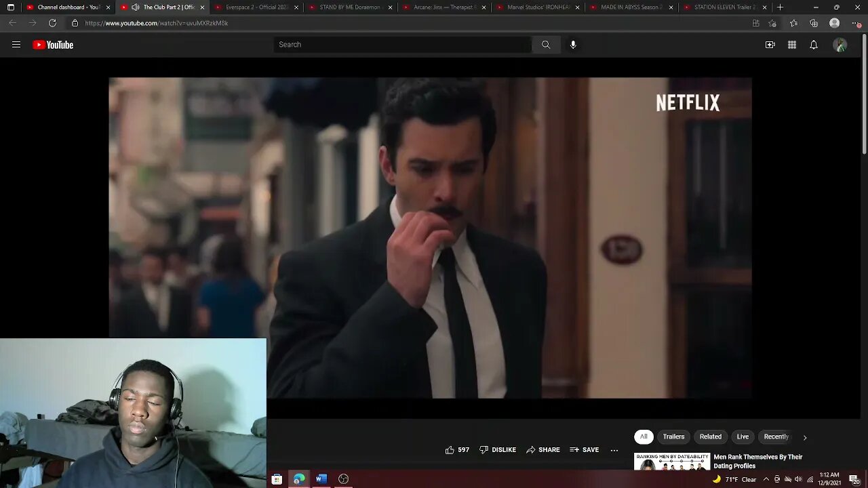The width and height of the screenshot is (868, 488).
Task: Switch to Everspace 2 tab
Action: pos(256,7)
